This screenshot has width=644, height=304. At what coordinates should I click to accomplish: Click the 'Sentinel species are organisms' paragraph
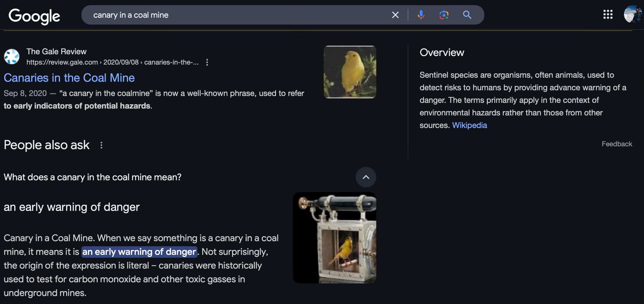(523, 100)
